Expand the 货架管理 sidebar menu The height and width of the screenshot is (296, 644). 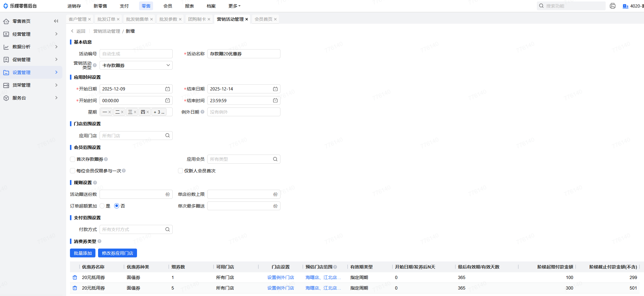pos(31,85)
